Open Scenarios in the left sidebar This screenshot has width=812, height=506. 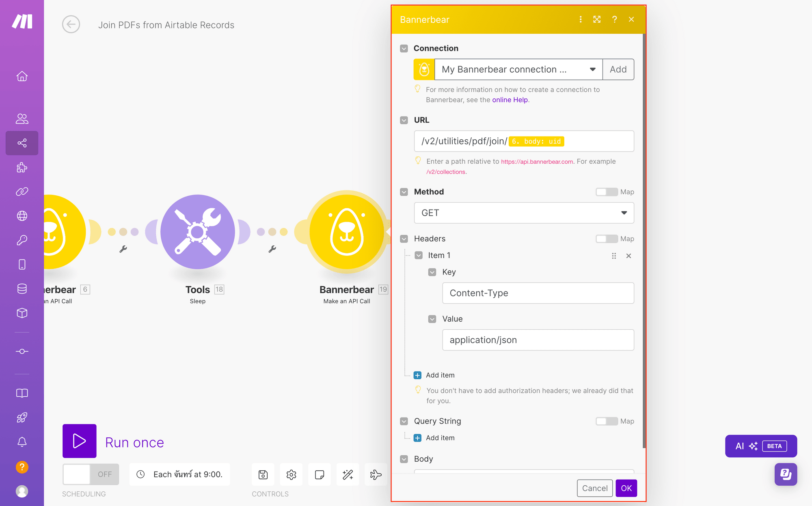coord(22,143)
